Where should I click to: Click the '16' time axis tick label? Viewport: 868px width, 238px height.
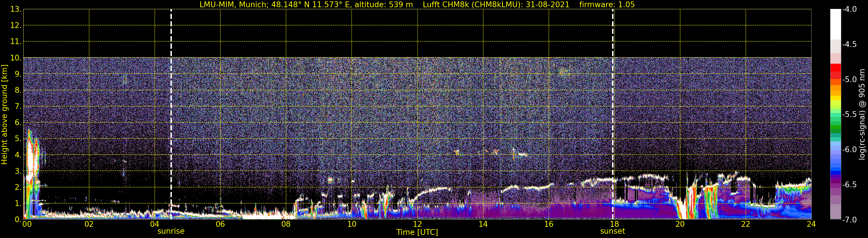point(549,224)
